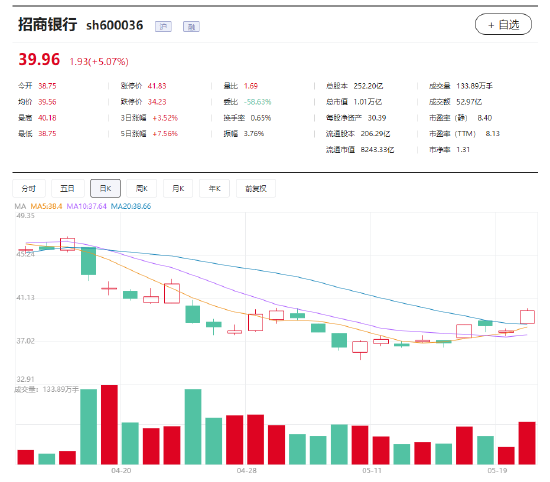Image resolution: width=550 pixels, height=482 pixels.
Task: Click the 04-28 date axis label
Action: pos(247,471)
